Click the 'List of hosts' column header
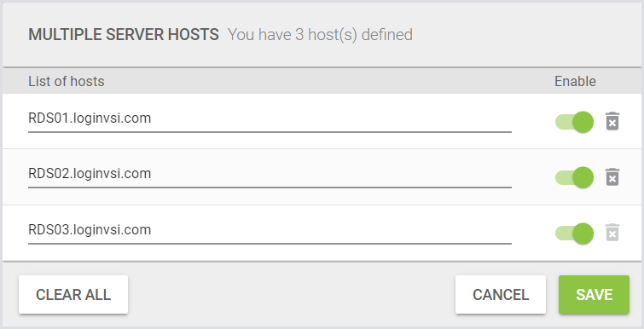 67,81
